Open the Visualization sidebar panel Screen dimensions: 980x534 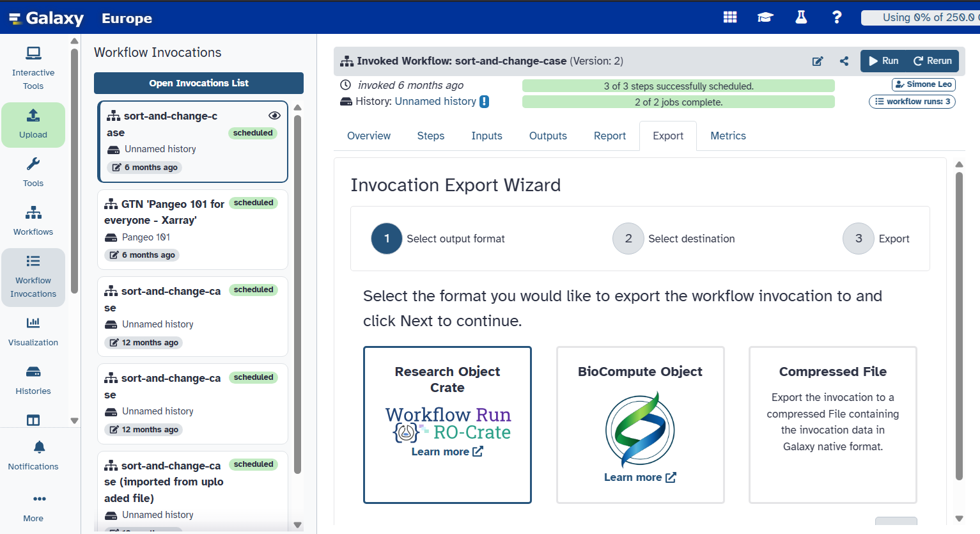33,331
